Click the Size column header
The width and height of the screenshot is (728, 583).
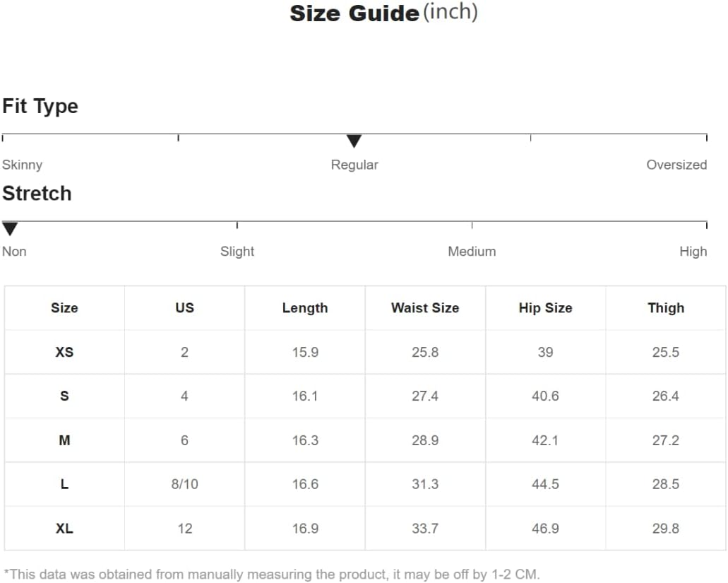(64, 308)
